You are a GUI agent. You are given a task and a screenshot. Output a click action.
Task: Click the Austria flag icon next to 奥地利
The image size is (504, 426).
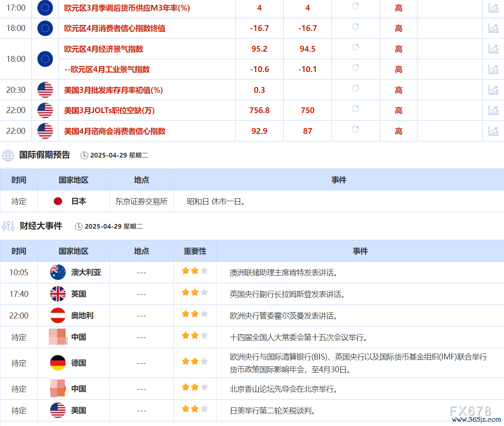(58, 315)
